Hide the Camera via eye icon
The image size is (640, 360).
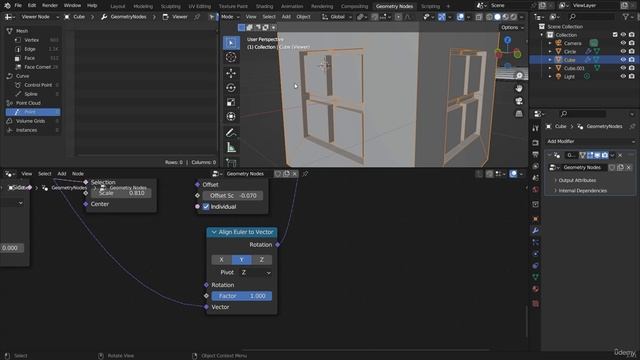click(x=623, y=43)
